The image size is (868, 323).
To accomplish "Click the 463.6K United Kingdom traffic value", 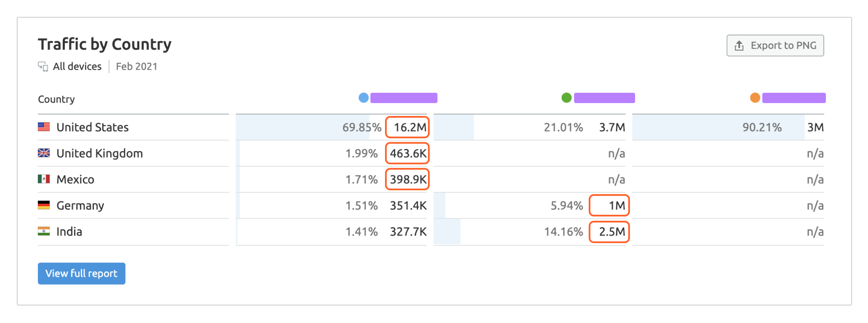I will point(408,153).
